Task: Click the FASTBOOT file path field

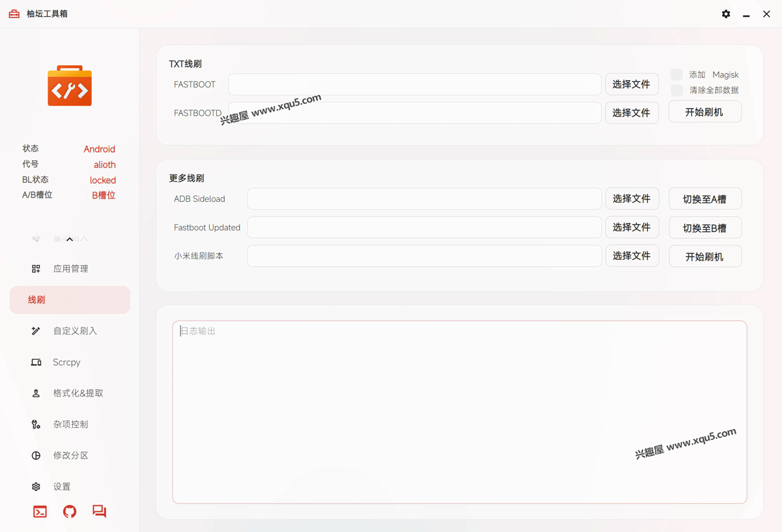Action: pyautogui.click(x=414, y=85)
